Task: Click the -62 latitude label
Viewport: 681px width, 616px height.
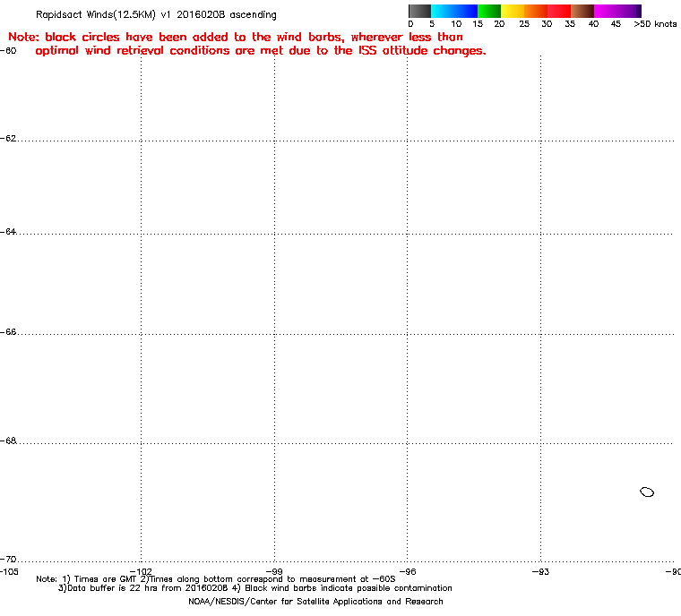Action: 8,138
